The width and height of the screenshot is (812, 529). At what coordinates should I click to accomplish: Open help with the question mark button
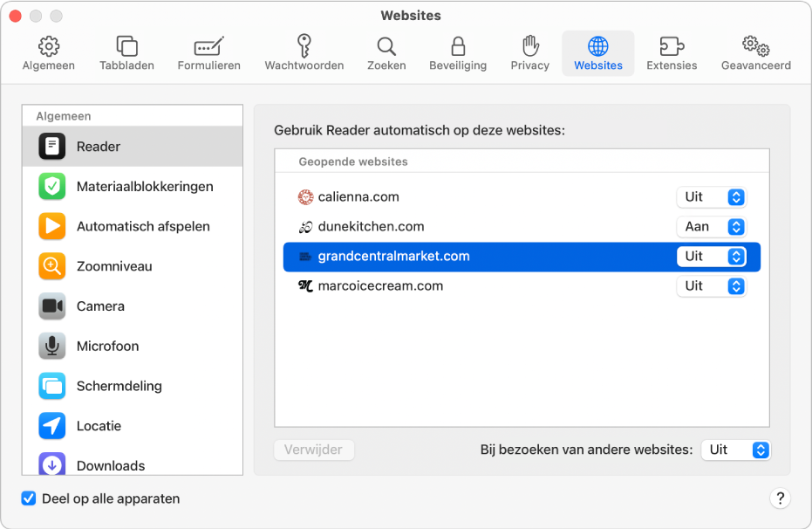pos(780,498)
